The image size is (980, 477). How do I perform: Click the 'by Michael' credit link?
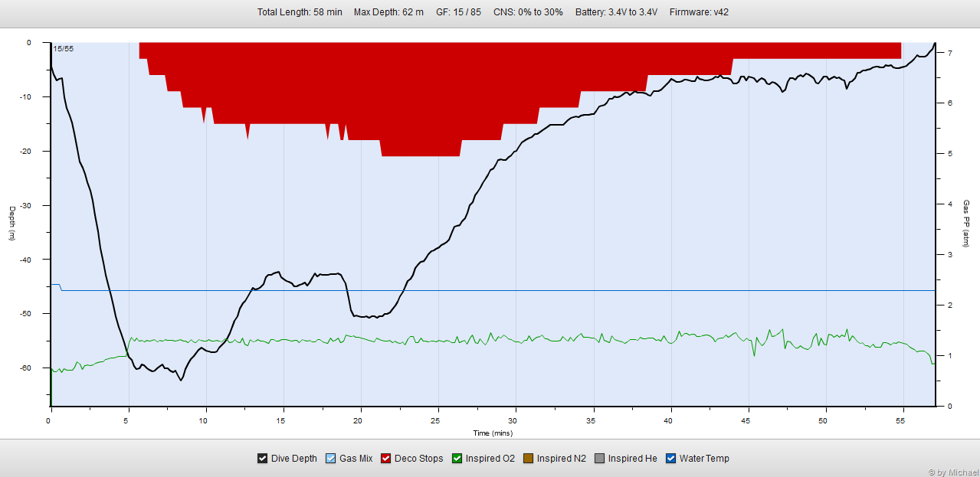pos(953,472)
